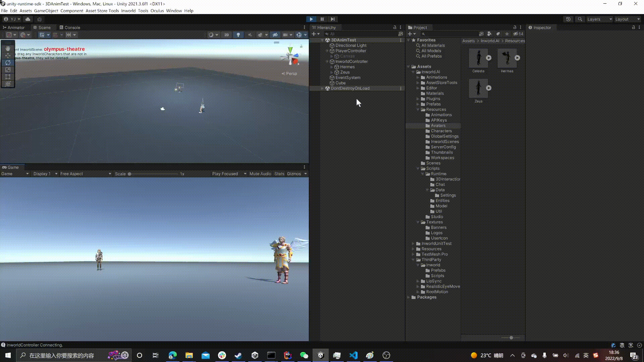Toggle Stats overlay in Game view
644x362 pixels.
pos(279,174)
